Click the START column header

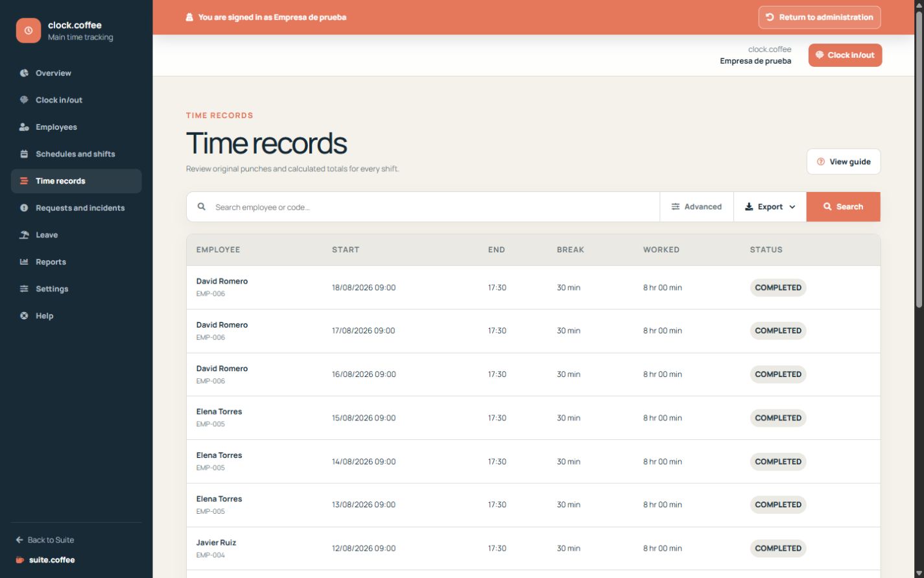point(346,250)
